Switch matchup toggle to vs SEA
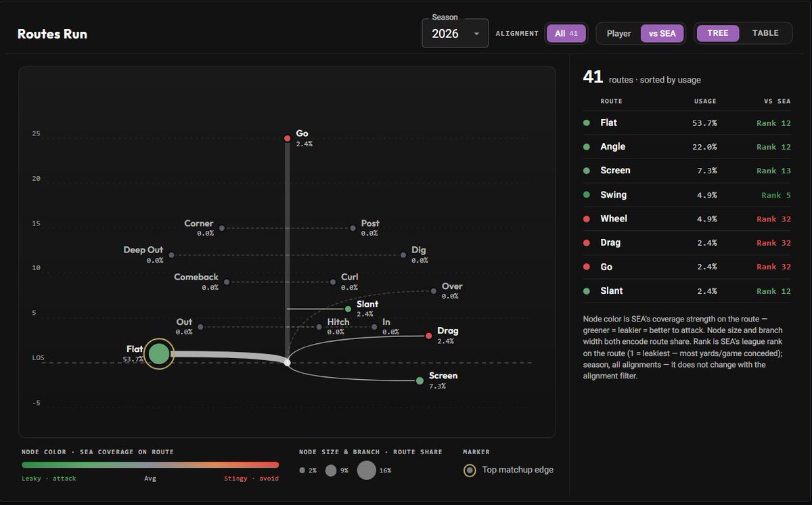Screen dimensions: 812x505 point(662,33)
